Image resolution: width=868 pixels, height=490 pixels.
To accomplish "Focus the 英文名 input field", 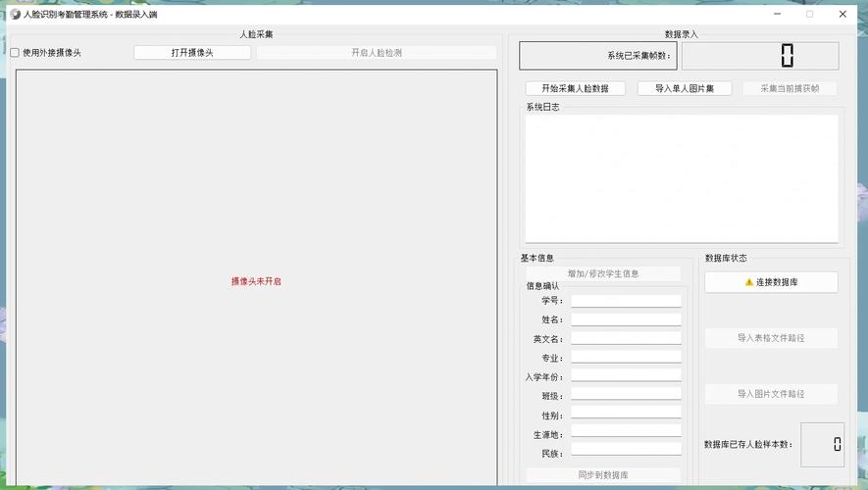I will point(626,339).
